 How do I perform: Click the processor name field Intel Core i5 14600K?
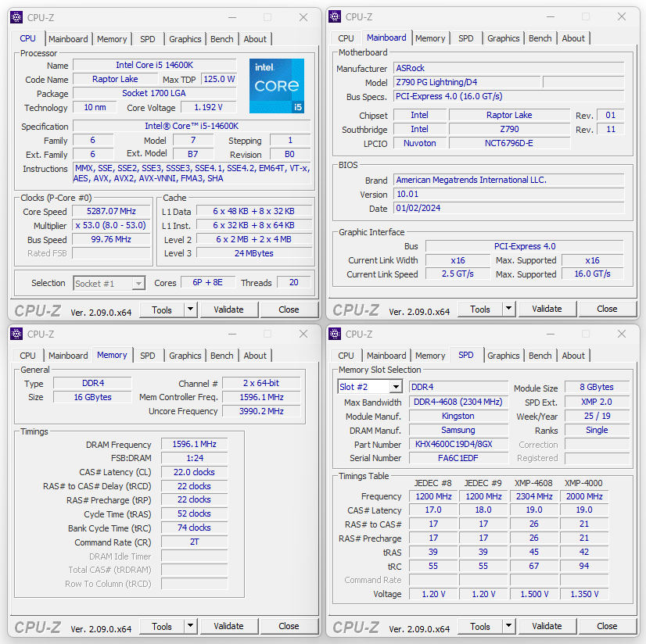155,65
